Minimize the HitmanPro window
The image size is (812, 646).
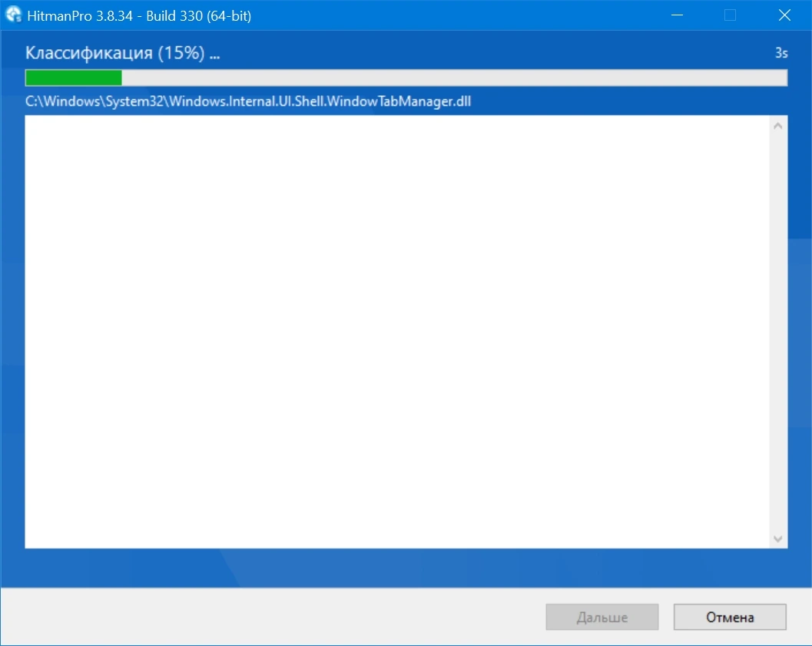click(677, 15)
